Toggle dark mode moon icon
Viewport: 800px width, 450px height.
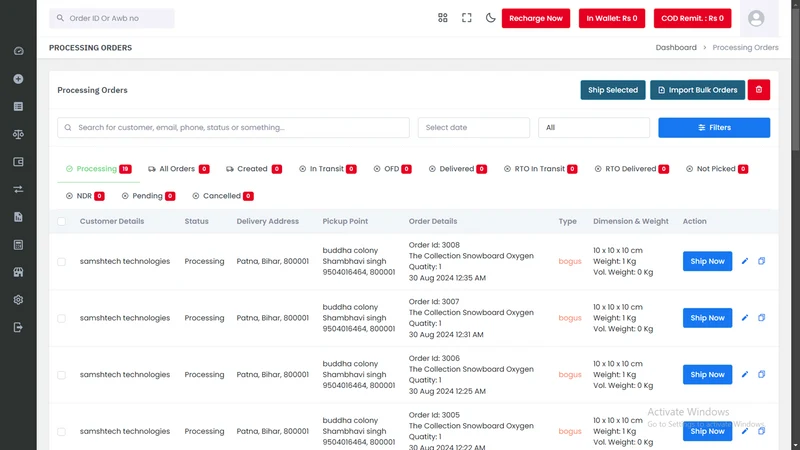490,18
